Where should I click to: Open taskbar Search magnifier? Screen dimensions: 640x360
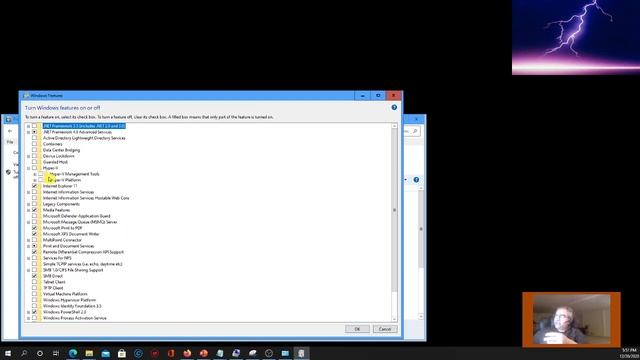coord(24,353)
